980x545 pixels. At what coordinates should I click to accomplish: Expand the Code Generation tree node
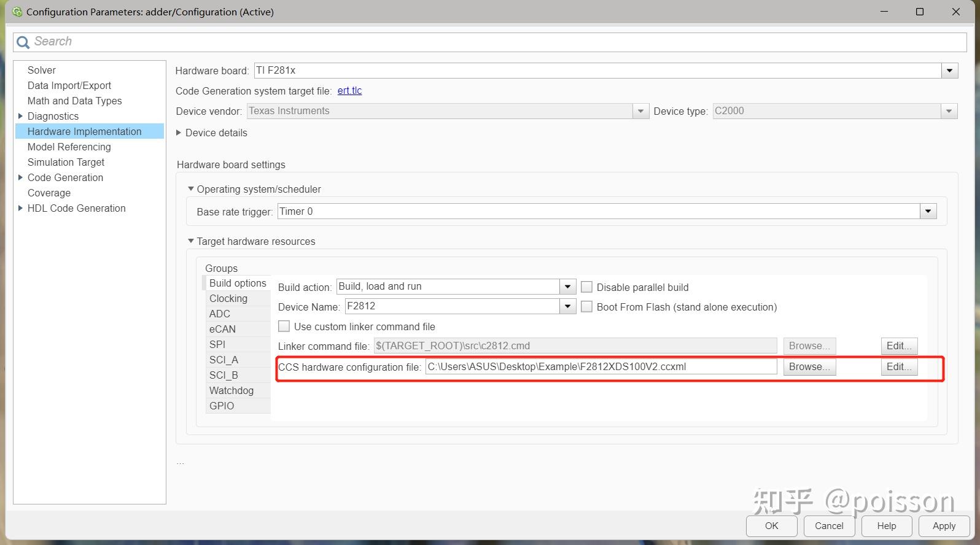pyautogui.click(x=20, y=177)
